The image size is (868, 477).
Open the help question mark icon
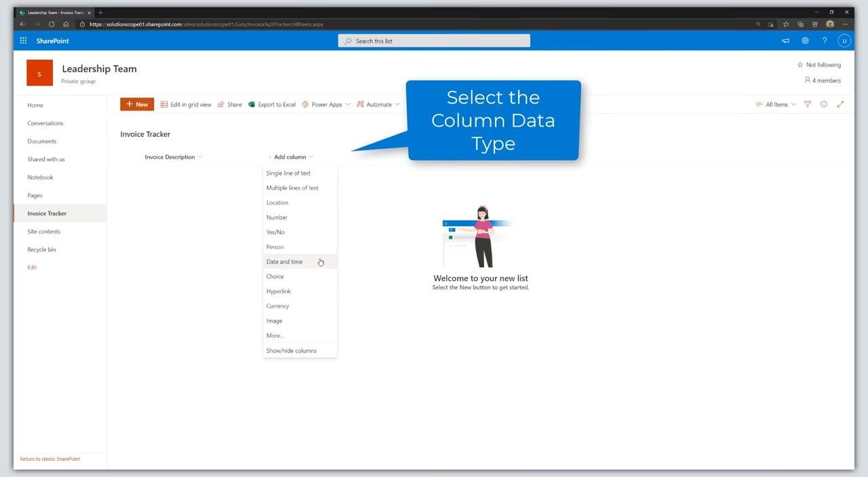[825, 41]
